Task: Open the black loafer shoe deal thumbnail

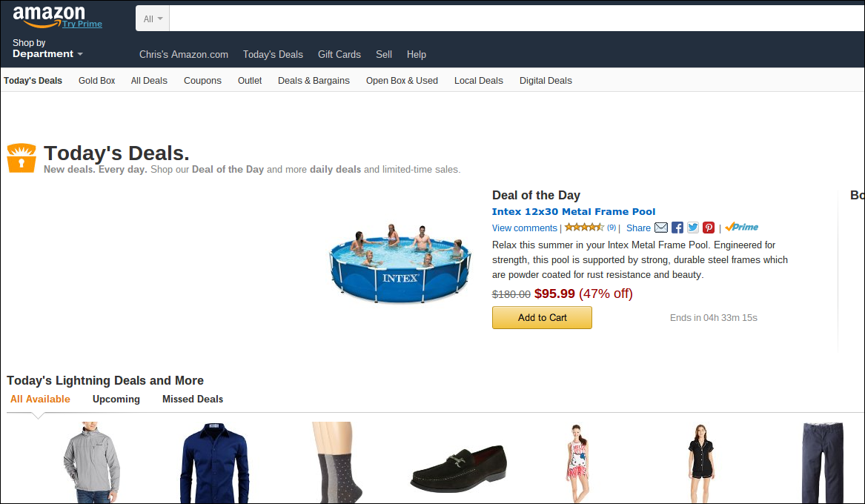Action: [x=458, y=467]
